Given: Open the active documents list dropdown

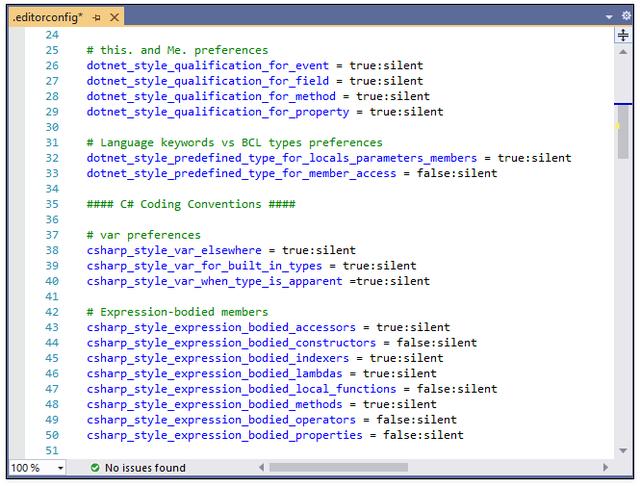Looking at the screenshot, I should [610, 17].
